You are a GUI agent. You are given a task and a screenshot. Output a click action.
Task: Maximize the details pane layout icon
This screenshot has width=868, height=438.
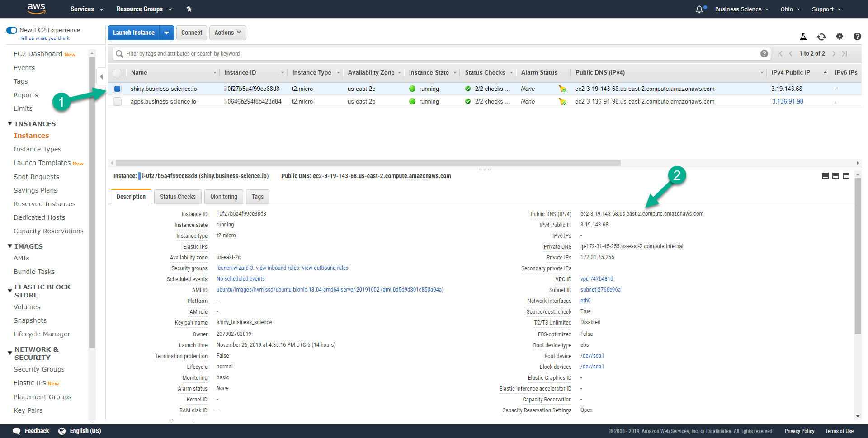846,176
